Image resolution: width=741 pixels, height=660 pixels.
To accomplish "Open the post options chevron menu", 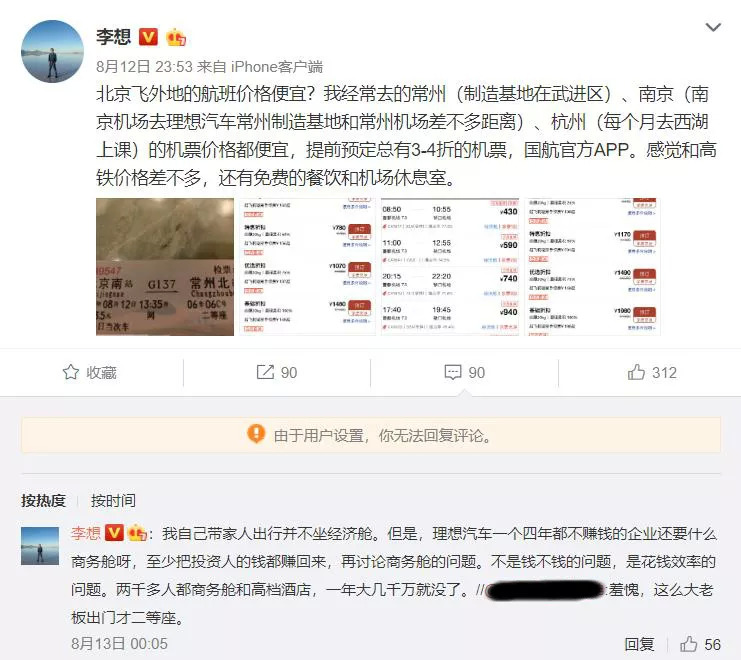I will click(x=713, y=27).
